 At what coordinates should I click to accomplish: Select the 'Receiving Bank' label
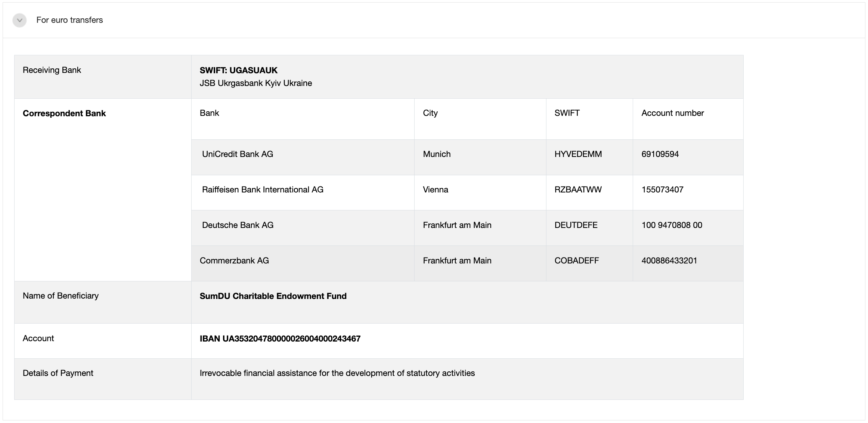point(52,70)
